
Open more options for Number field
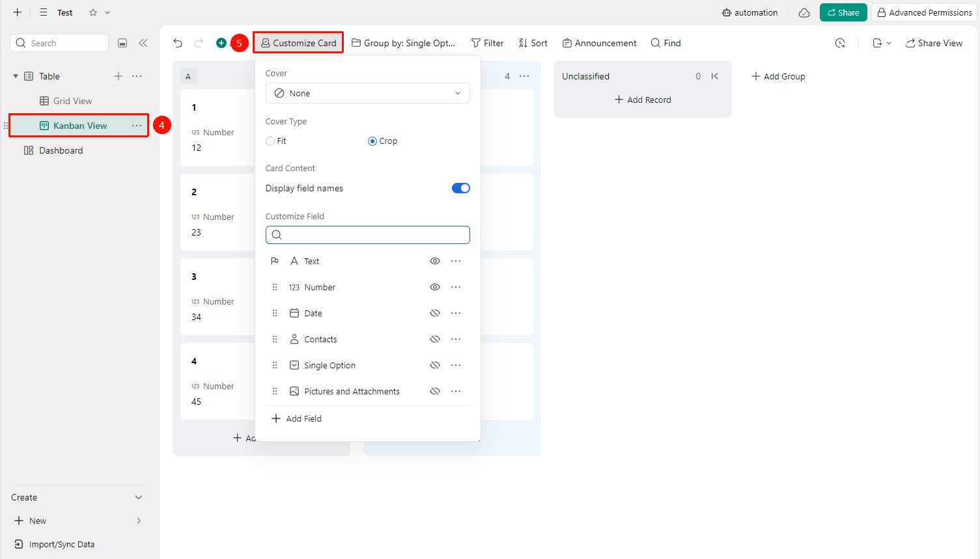[x=456, y=287]
